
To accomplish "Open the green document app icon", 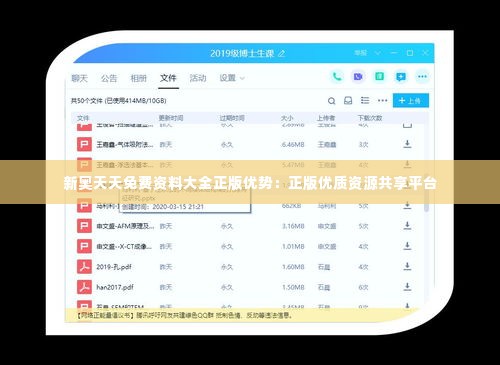I will (x=379, y=77).
